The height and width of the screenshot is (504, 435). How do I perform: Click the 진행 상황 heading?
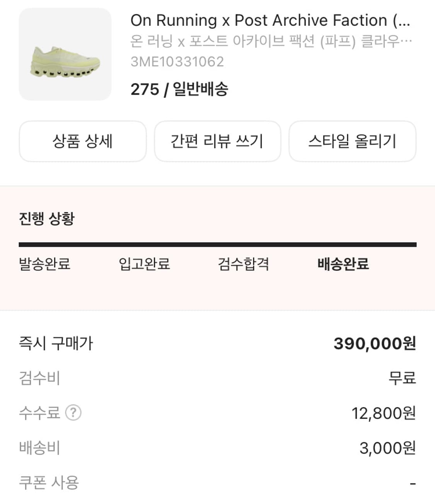click(x=46, y=219)
